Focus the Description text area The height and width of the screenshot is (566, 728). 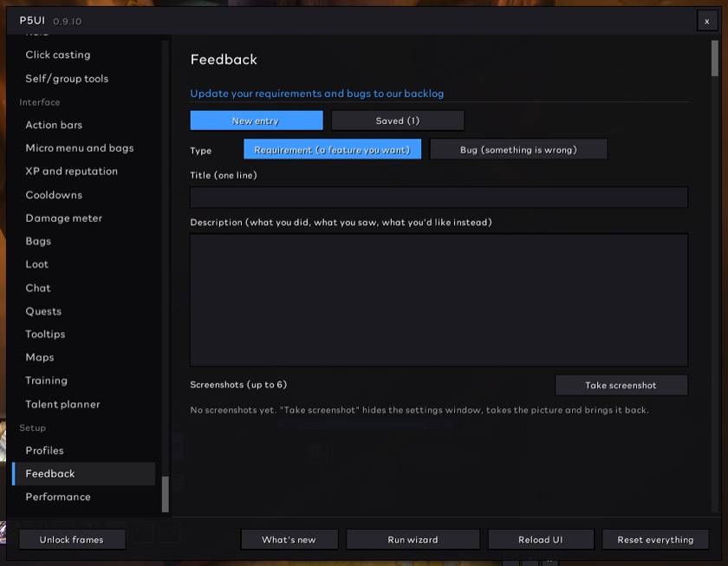[439, 300]
